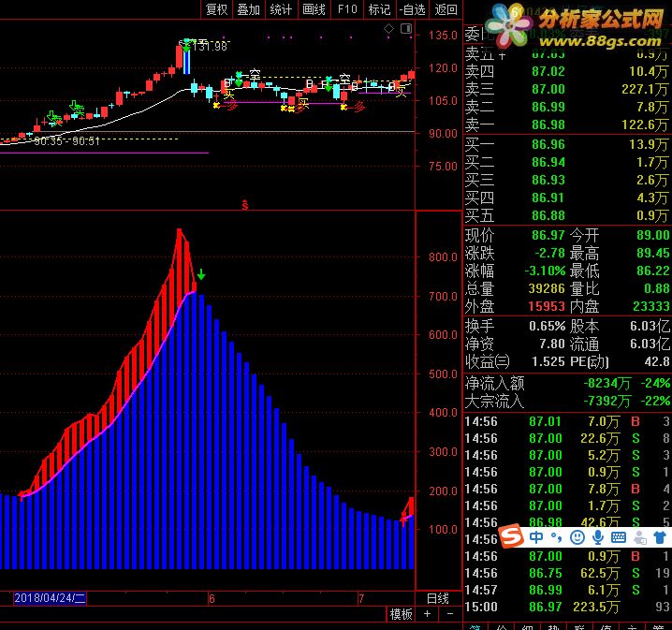Click 卖三 volume 227.1万
This screenshot has height=630, width=672.
coord(645,89)
